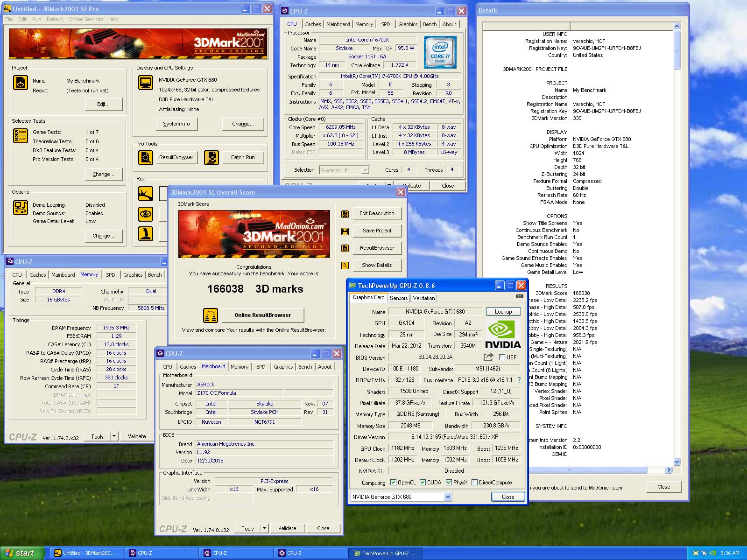Click the Save Project floppy disk icon
Viewport: 747px width, 560px height.
point(345,231)
